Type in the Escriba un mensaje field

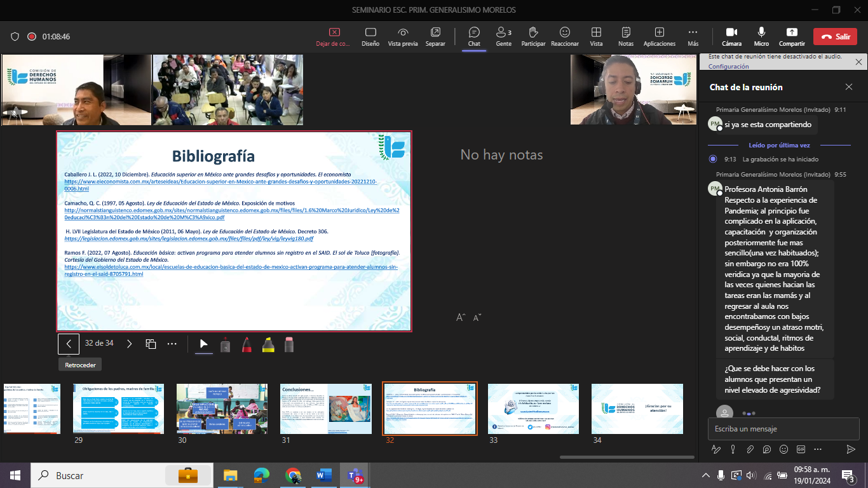coord(775,429)
